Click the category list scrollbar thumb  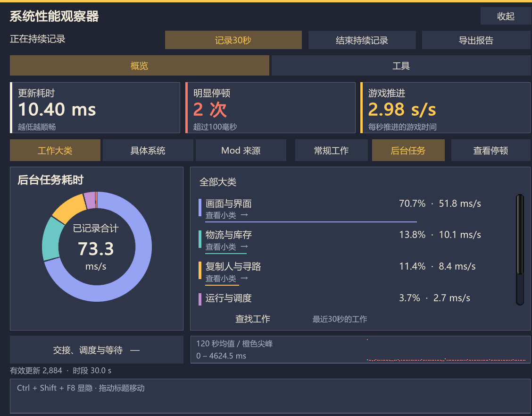click(519, 234)
